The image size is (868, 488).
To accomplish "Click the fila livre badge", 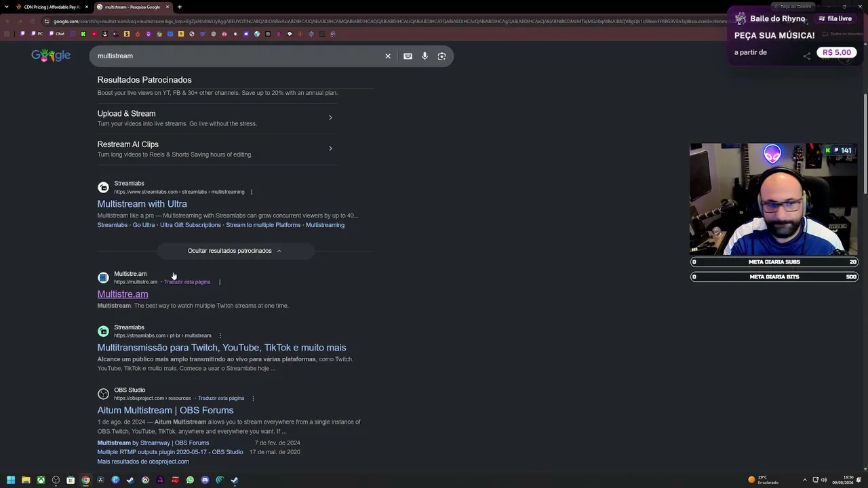I will pyautogui.click(x=835, y=19).
